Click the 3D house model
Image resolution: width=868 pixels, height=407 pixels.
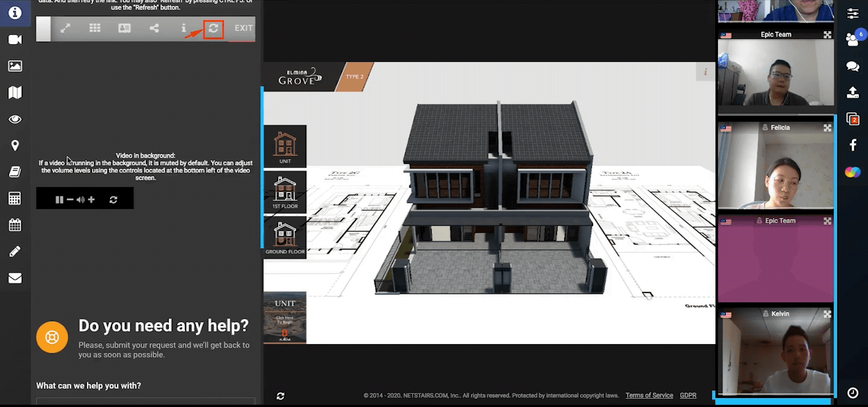pyautogui.click(x=491, y=197)
